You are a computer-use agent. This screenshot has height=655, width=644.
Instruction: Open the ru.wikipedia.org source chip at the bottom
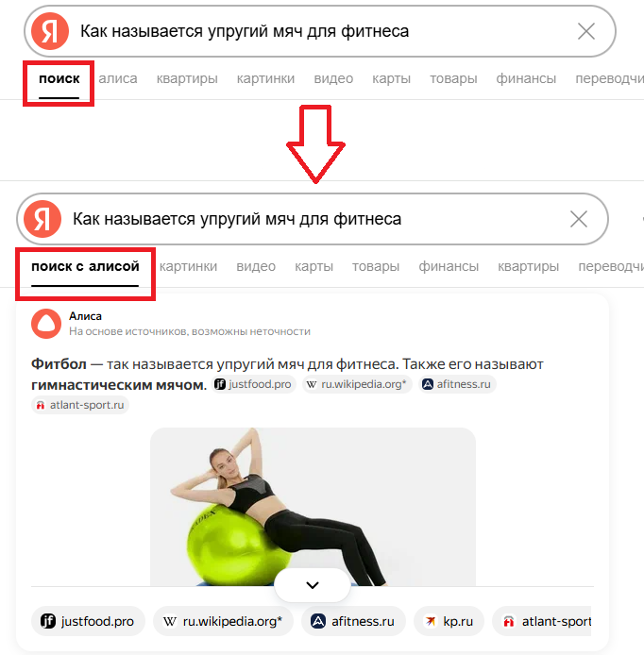[x=223, y=621]
